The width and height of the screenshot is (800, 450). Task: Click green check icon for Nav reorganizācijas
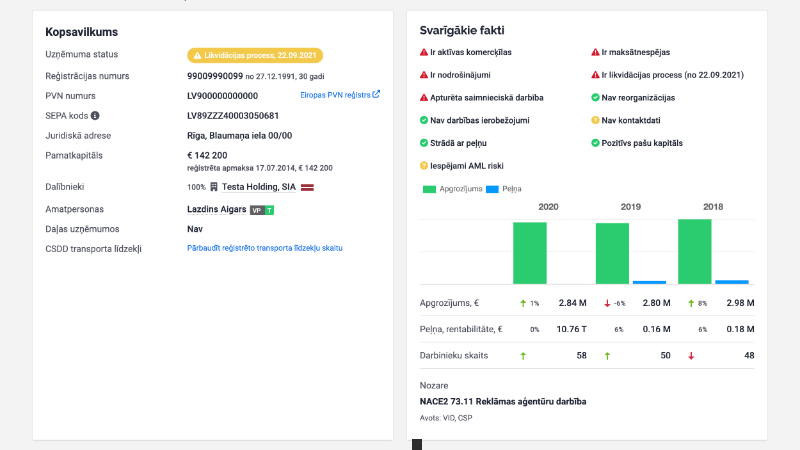pyautogui.click(x=596, y=98)
